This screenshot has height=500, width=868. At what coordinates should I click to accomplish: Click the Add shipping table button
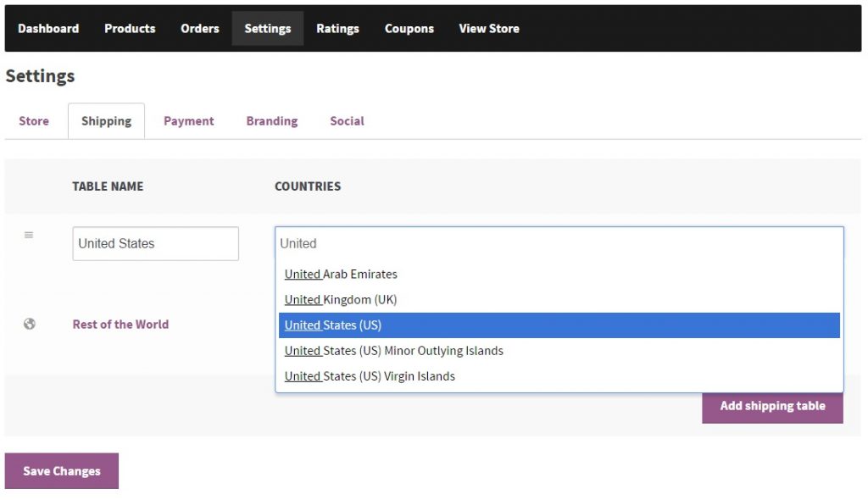[772, 406]
